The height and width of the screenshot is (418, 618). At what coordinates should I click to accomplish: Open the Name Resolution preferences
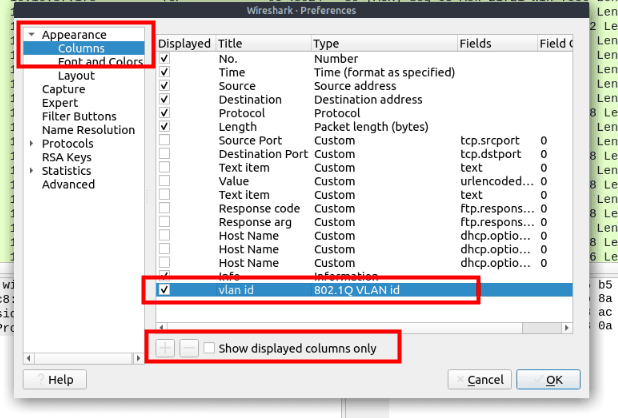pos(88,130)
